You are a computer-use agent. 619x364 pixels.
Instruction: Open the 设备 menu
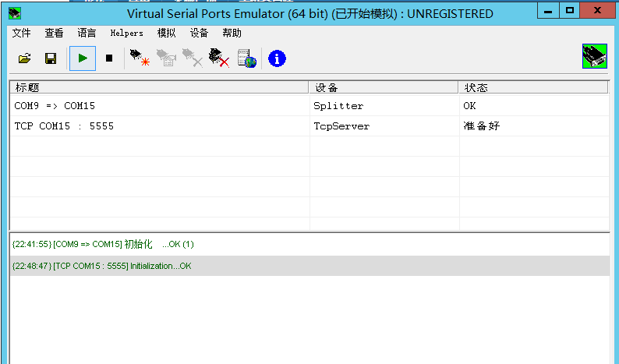click(x=199, y=33)
